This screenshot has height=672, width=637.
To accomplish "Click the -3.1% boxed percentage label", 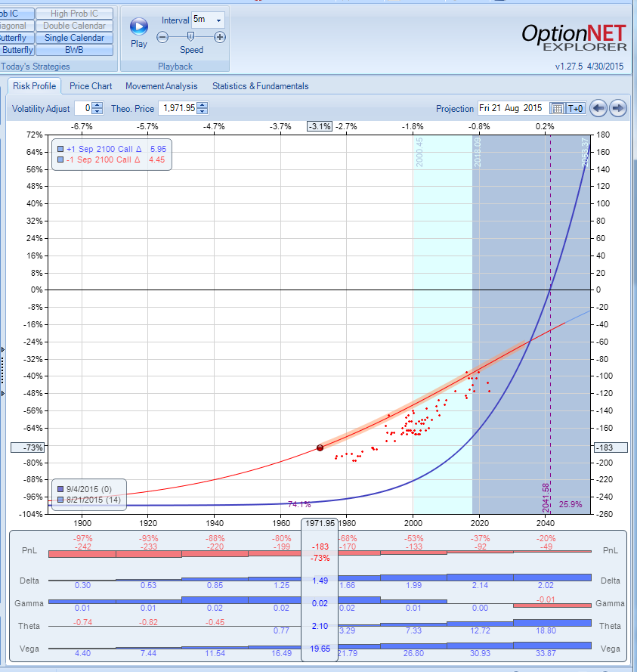I will coord(320,126).
